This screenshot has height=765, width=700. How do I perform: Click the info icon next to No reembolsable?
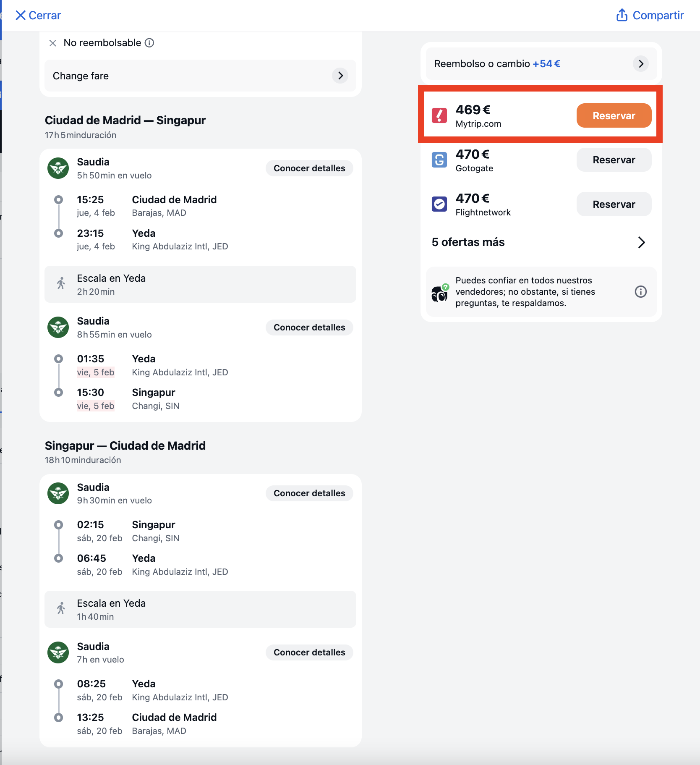pos(149,43)
